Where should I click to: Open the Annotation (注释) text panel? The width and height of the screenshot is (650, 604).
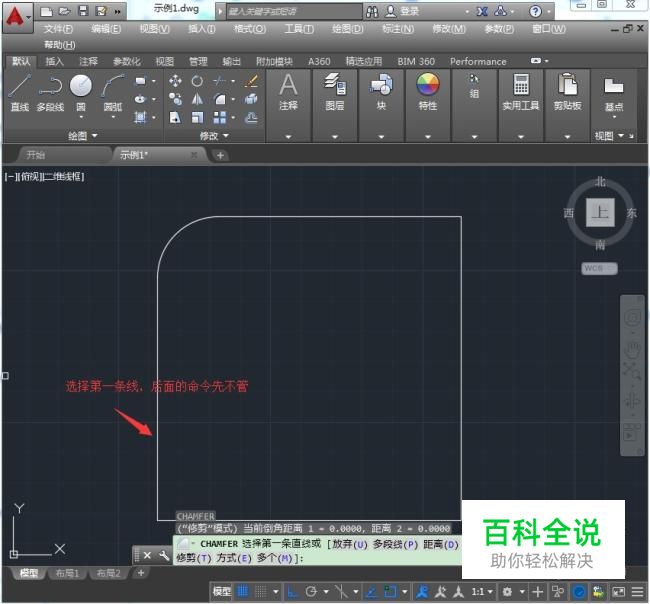click(x=289, y=92)
